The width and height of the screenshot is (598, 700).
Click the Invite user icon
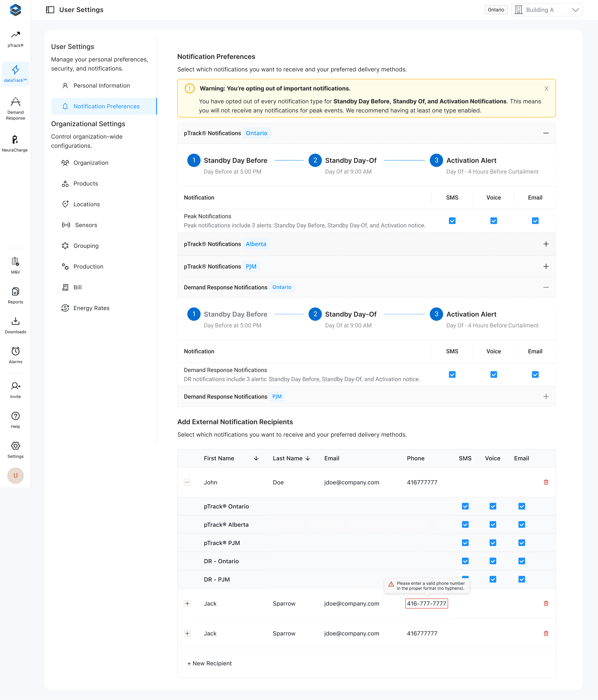tap(15, 390)
